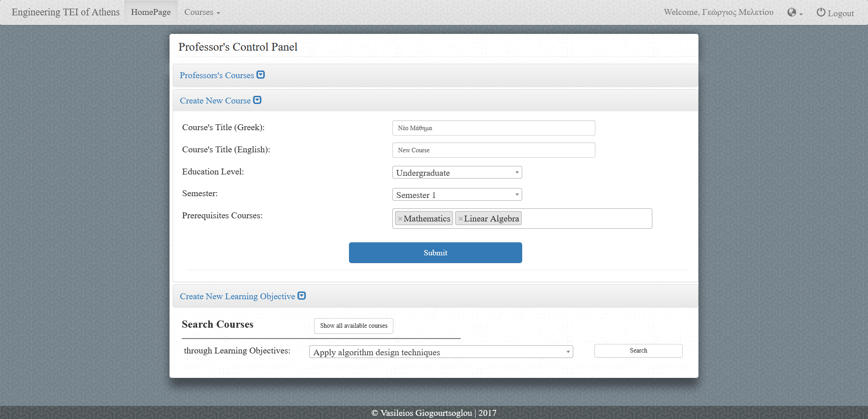This screenshot has width=868, height=419.
Task: Remove the Linear Algebra prerequisite tag
Action: pos(461,219)
